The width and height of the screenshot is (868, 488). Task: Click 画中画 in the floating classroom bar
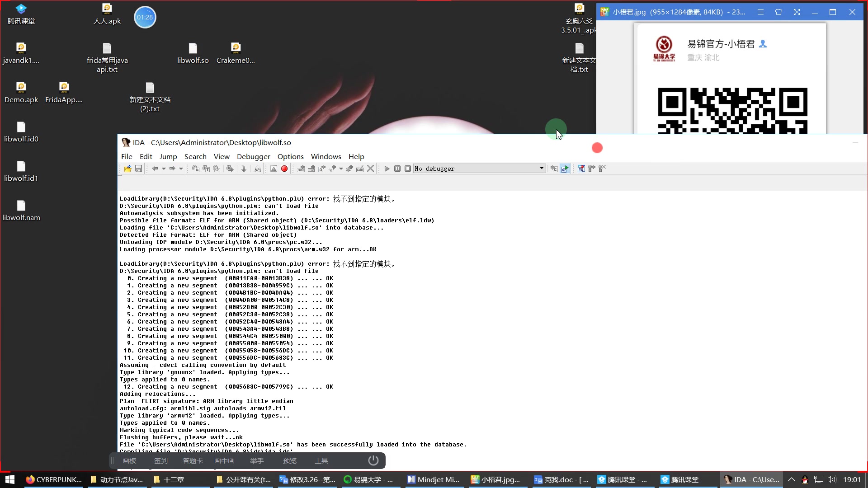coord(225,460)
